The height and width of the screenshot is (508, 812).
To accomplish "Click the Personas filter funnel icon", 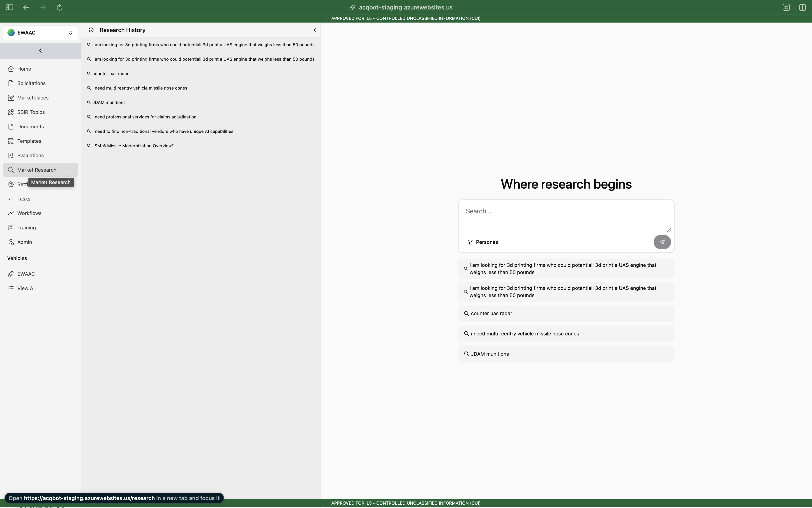I will [x=470, y=242].
